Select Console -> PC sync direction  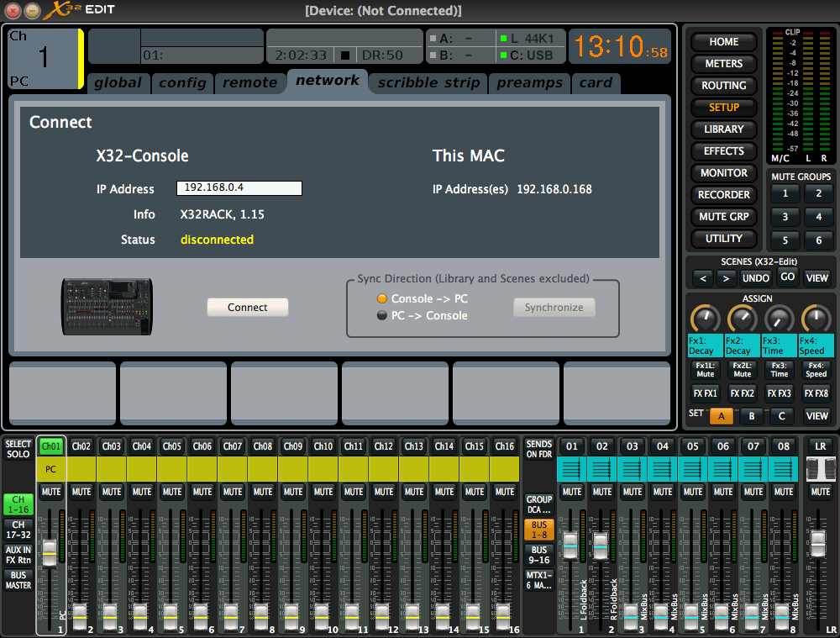(423, 298)
